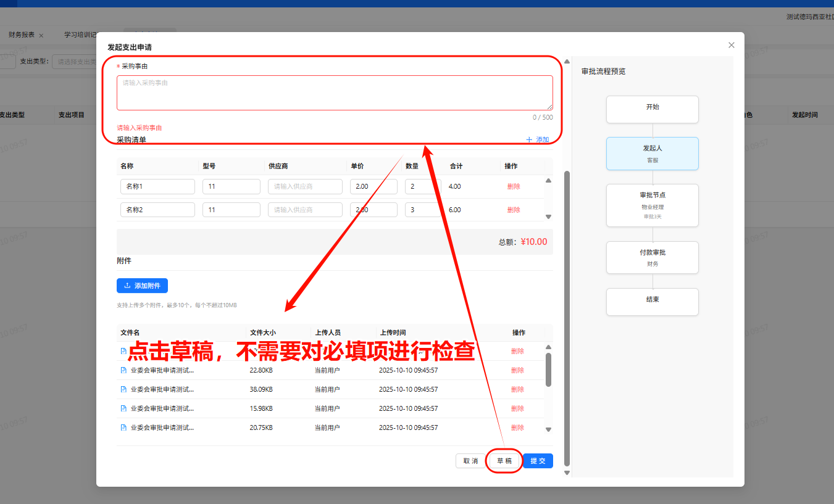Select the 审批节点 step in flow preview
Image resolution: width=834 pixels, height=504 pixels.
[x=653, y=205]
